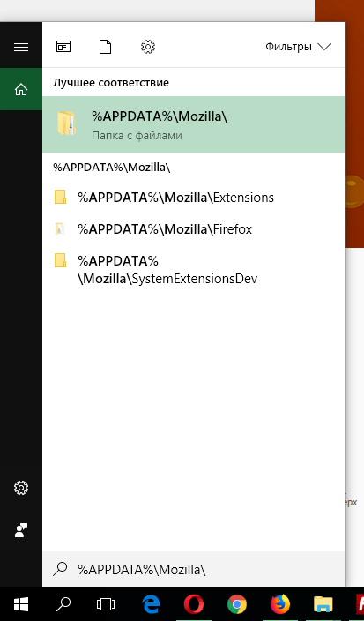This screenshot has height=621, width=364.
Task: Click the %APPDATA%\Mozilla\ section heading
Action: pos(112,167)
